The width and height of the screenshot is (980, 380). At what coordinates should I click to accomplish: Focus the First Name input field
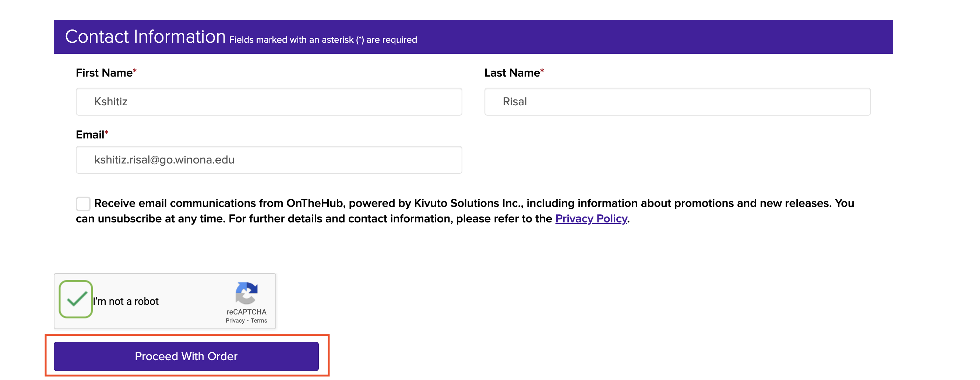269,102
